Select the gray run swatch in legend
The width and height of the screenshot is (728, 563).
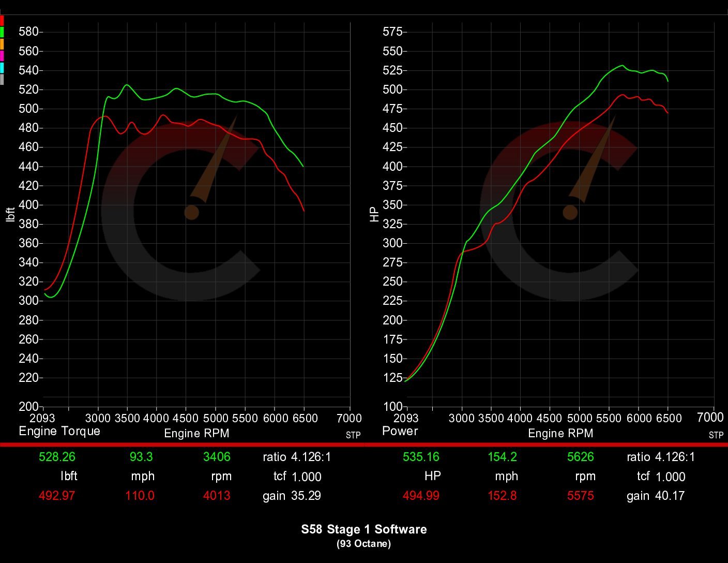pyautogui.click(x=2, y=78)
